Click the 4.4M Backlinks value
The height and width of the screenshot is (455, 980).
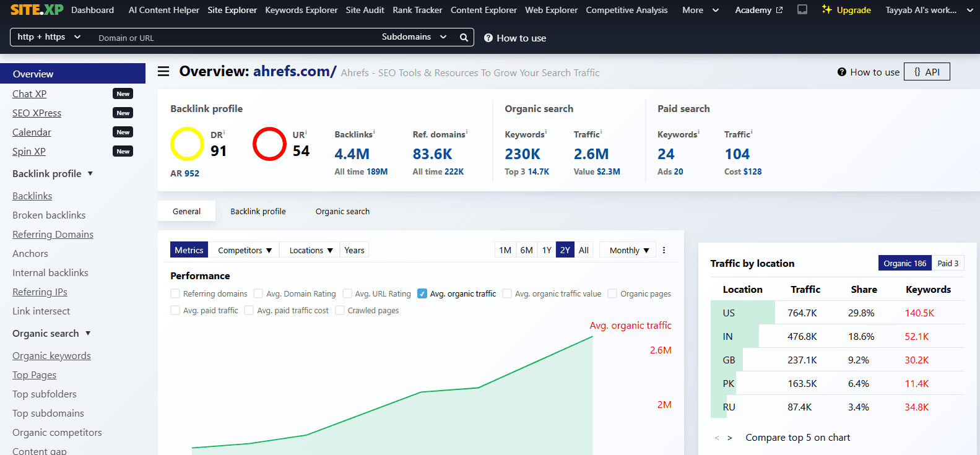[x=352, y=154]
